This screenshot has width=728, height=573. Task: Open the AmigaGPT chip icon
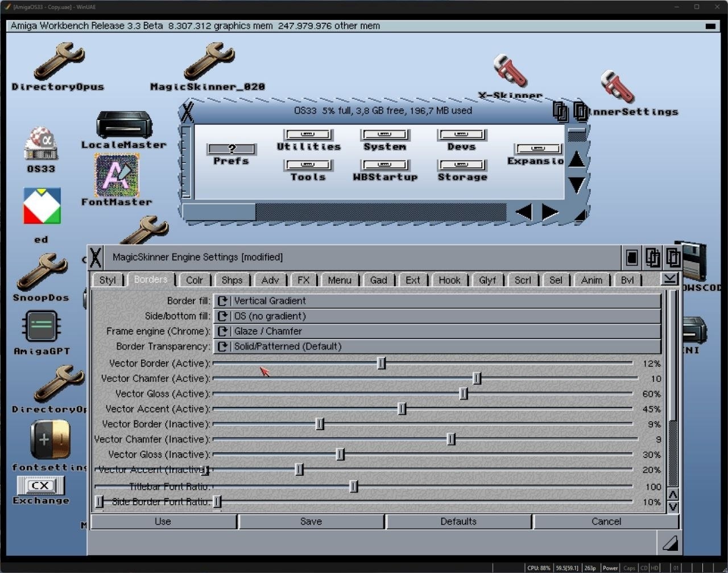pyautogui.click(x=41, y=327)
